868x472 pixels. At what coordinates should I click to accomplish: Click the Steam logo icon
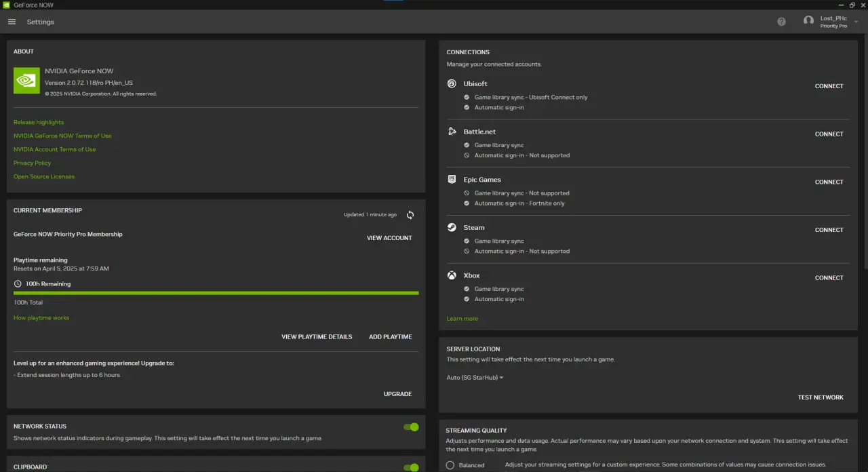tap(452, 228)
